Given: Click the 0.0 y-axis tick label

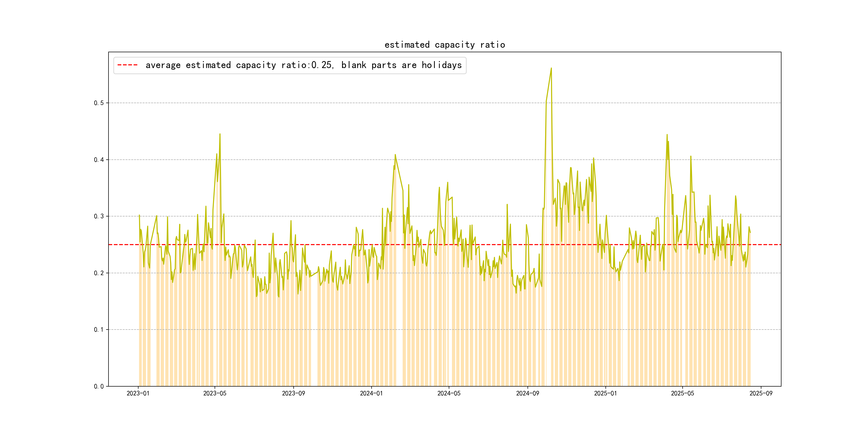Looking at the screenshot, I should pos(99,386).
